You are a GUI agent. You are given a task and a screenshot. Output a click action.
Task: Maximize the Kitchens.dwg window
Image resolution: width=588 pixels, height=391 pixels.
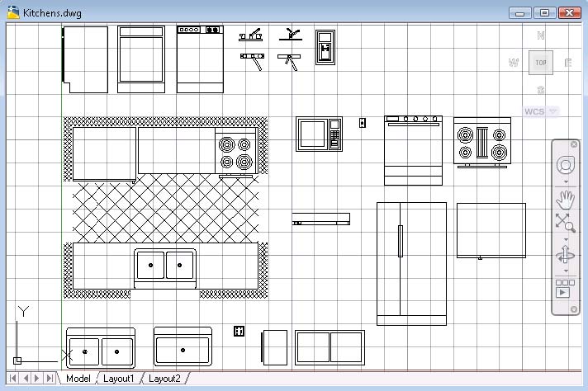coord(544,12)
